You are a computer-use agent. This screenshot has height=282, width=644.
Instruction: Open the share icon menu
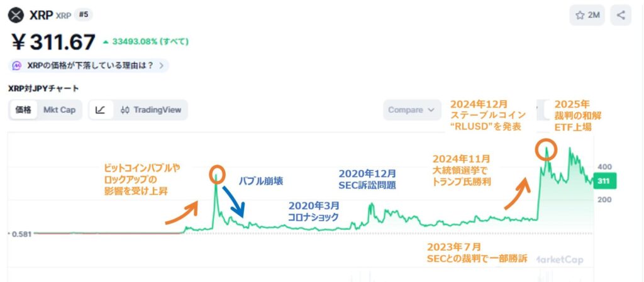tap(621, 16)
